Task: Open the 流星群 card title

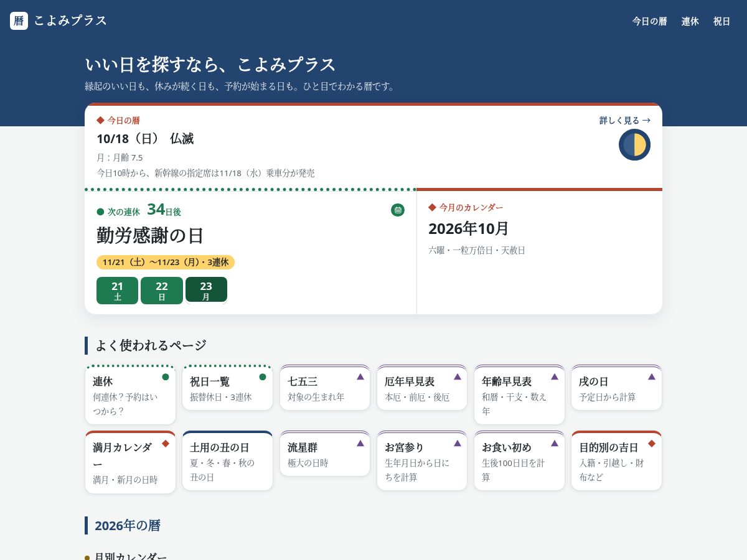Action: 303,447
